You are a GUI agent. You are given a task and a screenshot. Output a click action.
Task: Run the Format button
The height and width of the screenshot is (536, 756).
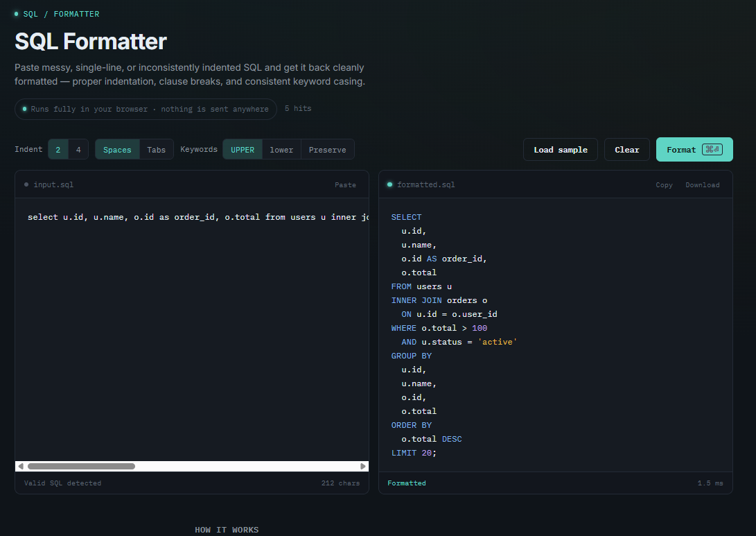(694, 150)
